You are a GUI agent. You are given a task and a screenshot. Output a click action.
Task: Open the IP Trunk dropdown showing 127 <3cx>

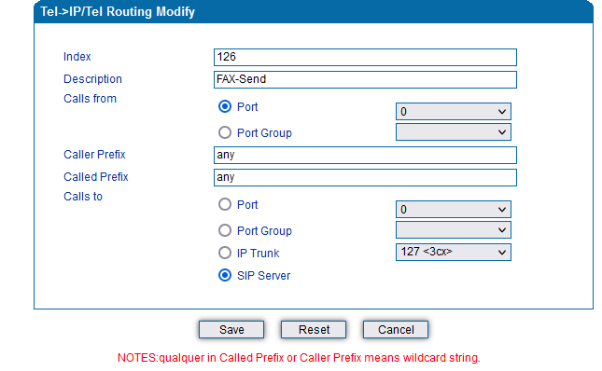pos(453,252)
